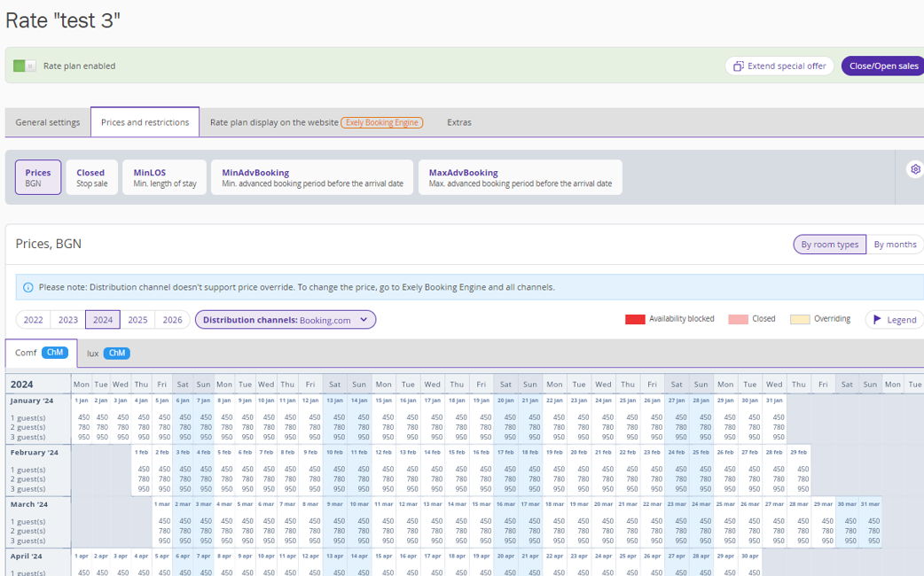Viewport: 924px width, 576px height.
Task: Open the settings gear icon
Action: pos(915,169)
